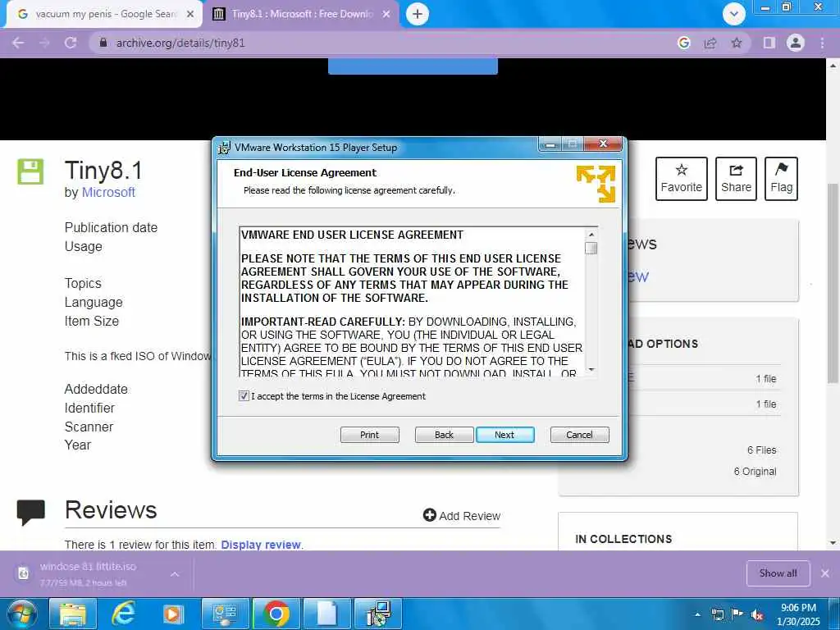This screenshot has width=840, height=630.
Task: Click the EULA scrollbar down arrow
Action: coord(591,370)
